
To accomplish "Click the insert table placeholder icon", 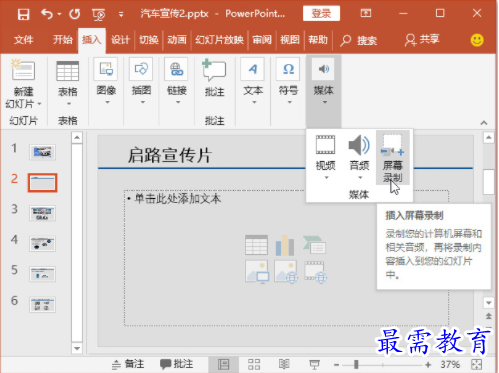I will pyautogui.click(x=256, y=245).
